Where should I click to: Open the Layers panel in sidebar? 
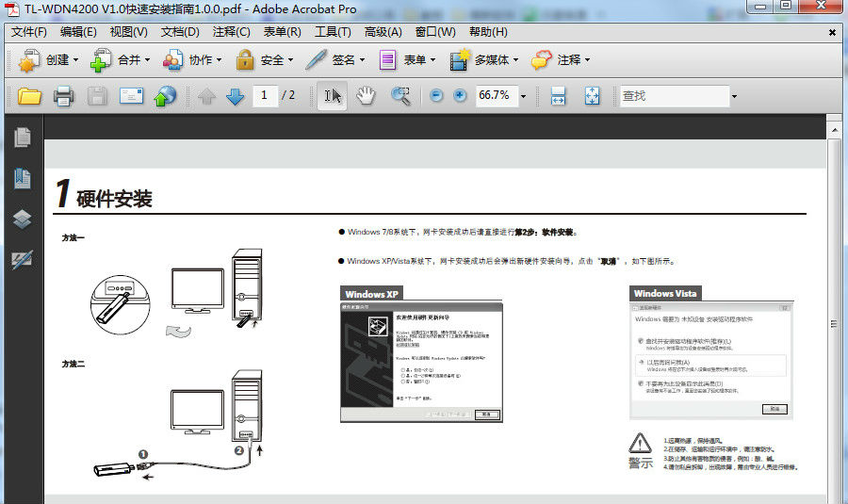coord(23,219)
